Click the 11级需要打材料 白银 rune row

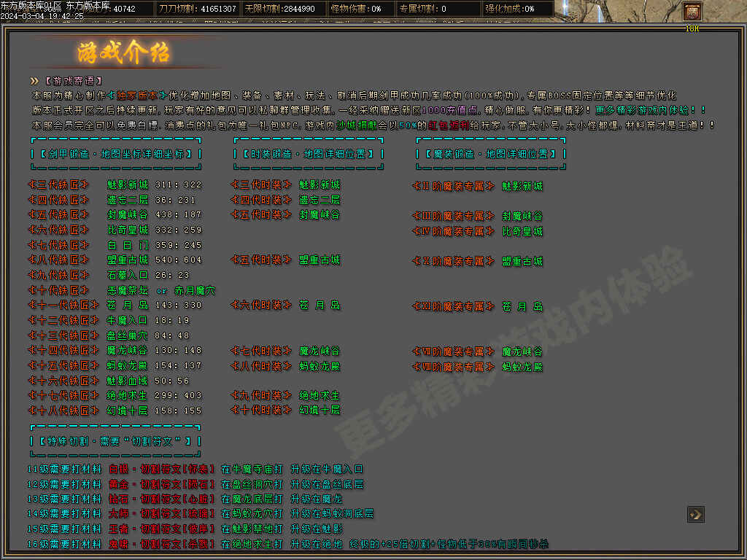pyautogui.click(x=195, y=470)
